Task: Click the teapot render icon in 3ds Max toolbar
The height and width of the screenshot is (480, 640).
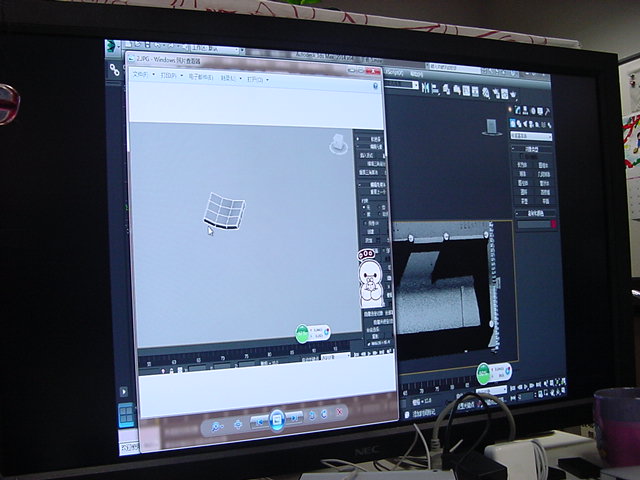Action: point(513,95)
